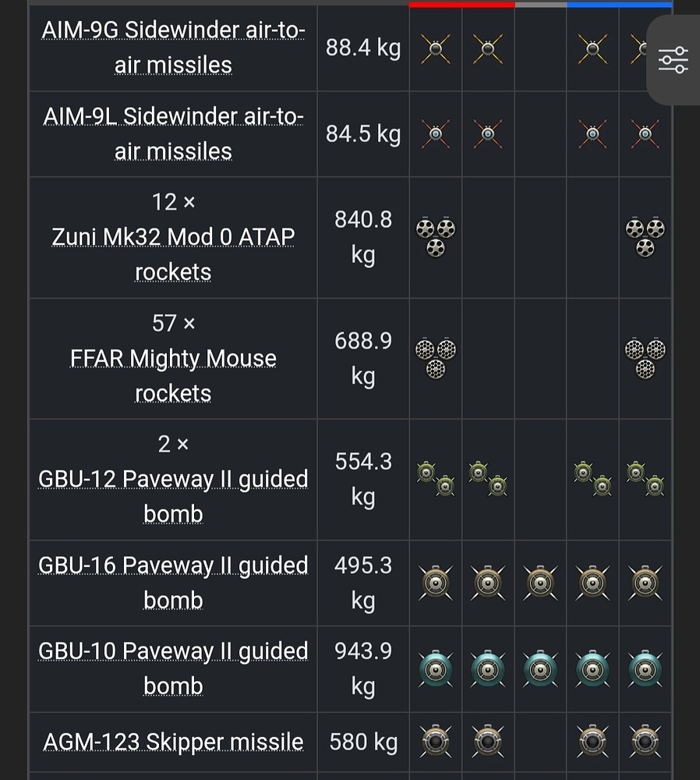Open FFAR Mighty Mouse rockets link

click(173, 376)
